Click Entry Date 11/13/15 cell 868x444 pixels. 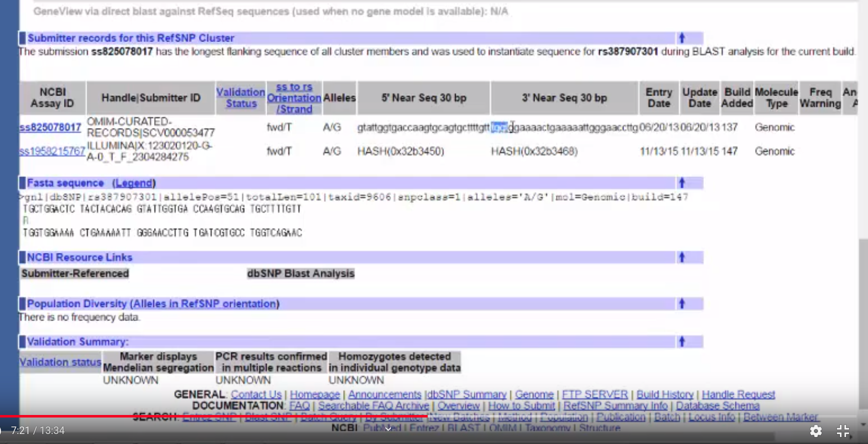[659, 151]
